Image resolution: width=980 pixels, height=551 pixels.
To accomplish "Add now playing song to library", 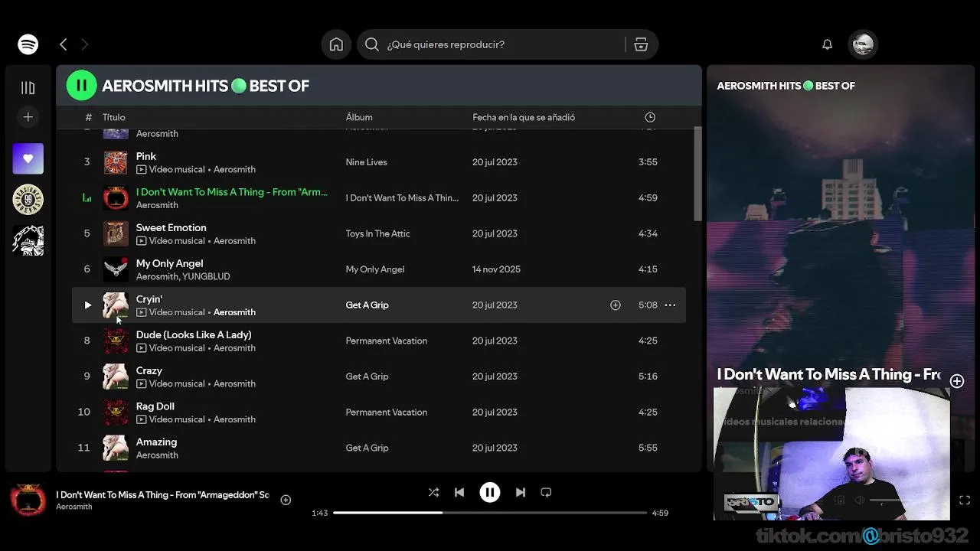I will click(286, 500).
